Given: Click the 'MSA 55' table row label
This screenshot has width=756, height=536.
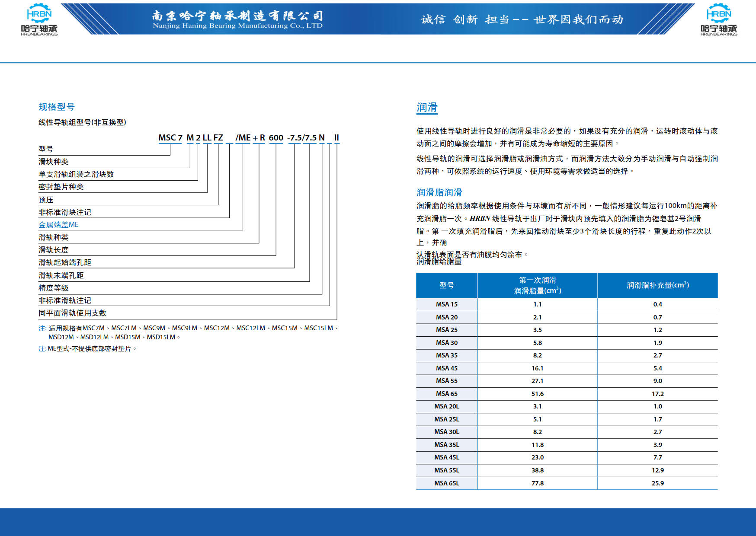Looking at the screenshot, I should pos(447,381).
